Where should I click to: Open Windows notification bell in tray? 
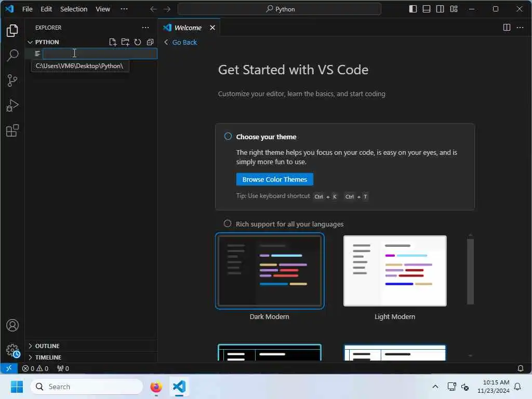517,387
